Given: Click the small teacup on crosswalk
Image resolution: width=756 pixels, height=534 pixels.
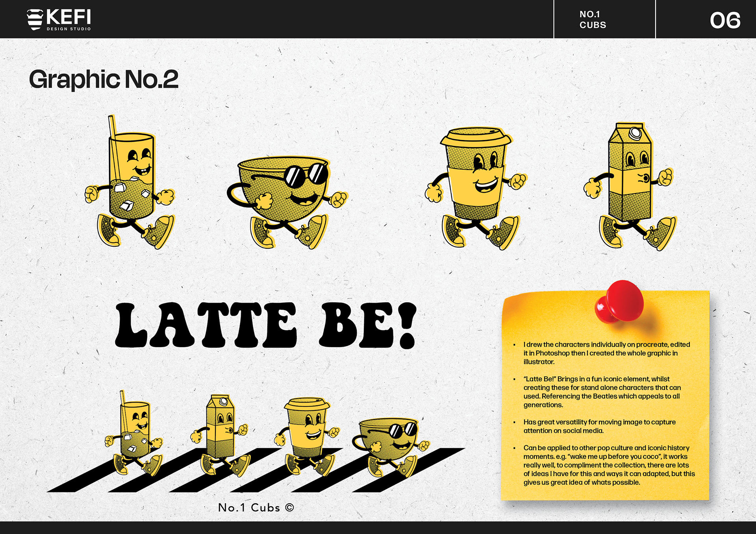Looking at the screenshot, I should (391, 448).
